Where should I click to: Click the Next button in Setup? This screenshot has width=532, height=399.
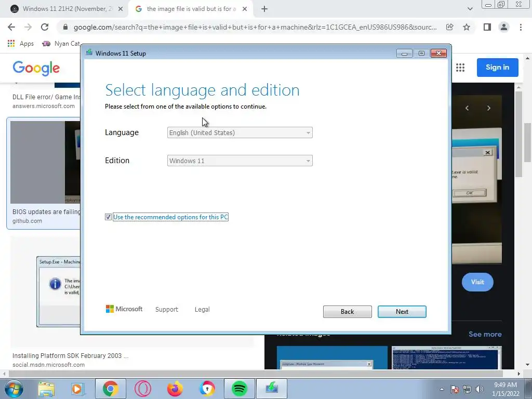[402, 312]
